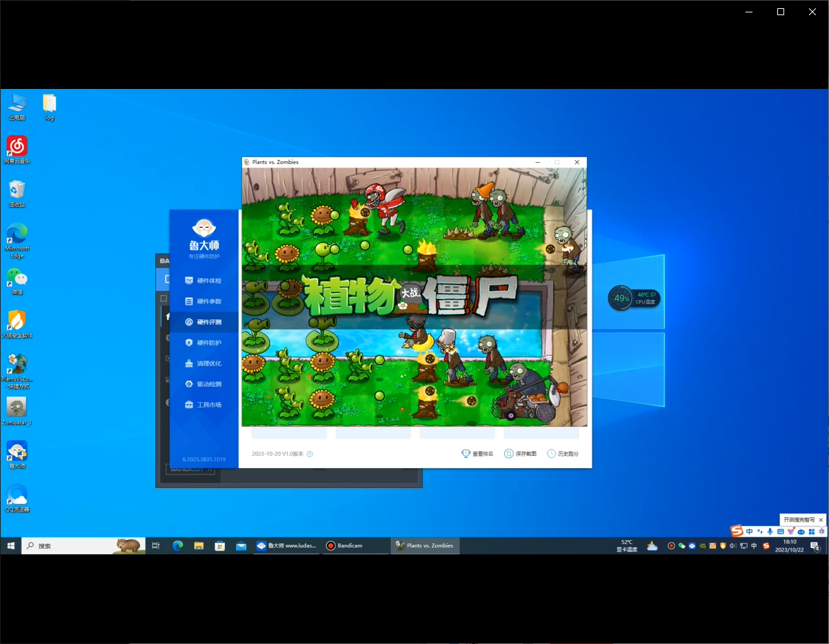The width and height of the screenshot is (829, 644).
Task: Click the CPU temperature floating widget
Action: [646, 298]
